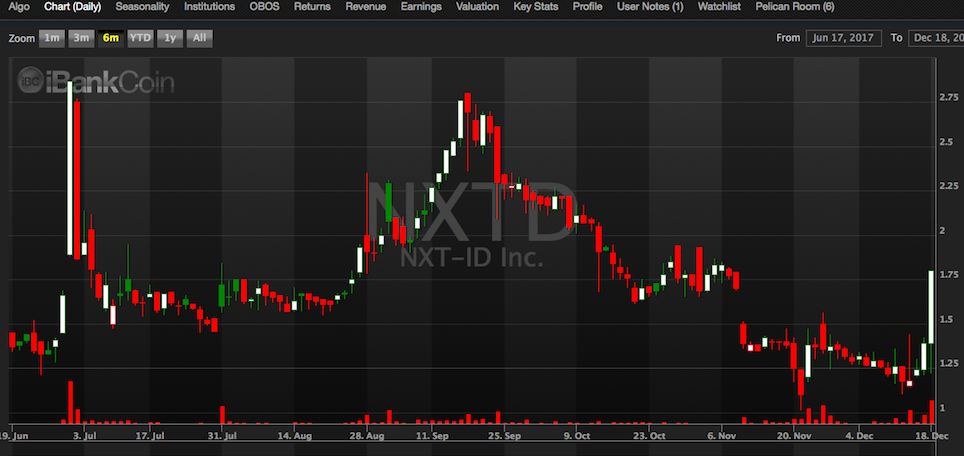Open User Notes (1) tab
This screenshot has height=456, width=964.
[650, 7]
